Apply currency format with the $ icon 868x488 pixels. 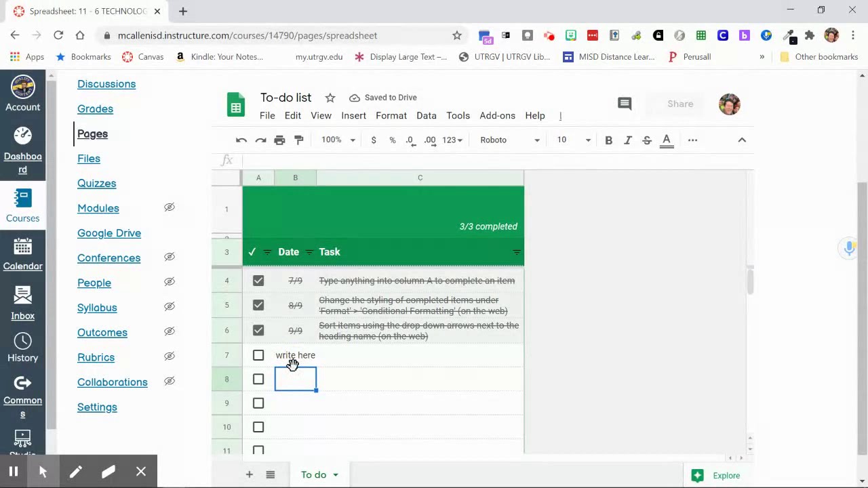[x=374, y=140]
